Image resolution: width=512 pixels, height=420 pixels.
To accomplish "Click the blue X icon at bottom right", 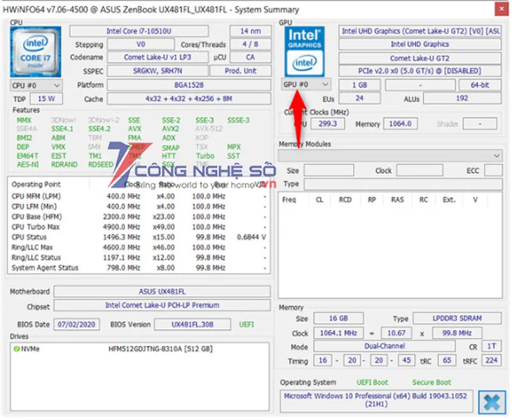I will click(492, 402).
